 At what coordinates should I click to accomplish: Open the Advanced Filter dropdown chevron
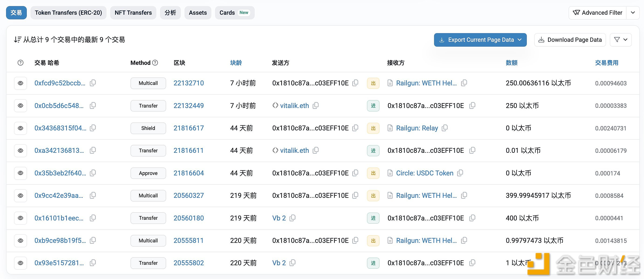pyautogui.click(x=633, y=13)
